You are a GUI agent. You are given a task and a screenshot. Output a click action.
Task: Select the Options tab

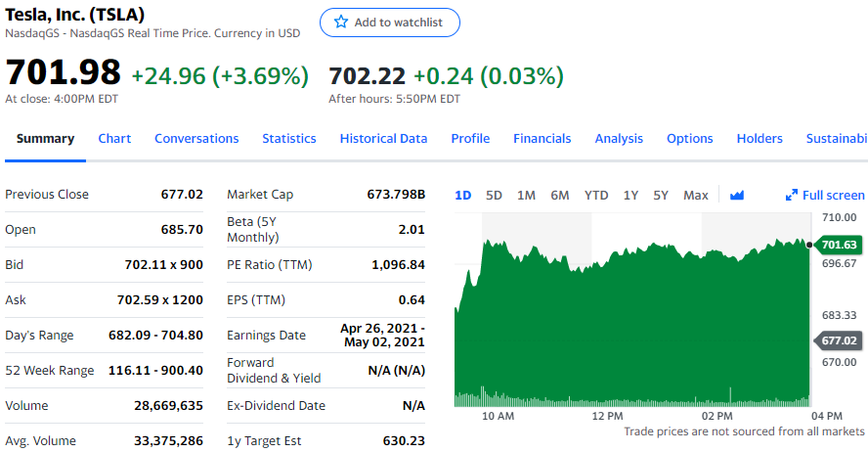(x=689, y=139)
